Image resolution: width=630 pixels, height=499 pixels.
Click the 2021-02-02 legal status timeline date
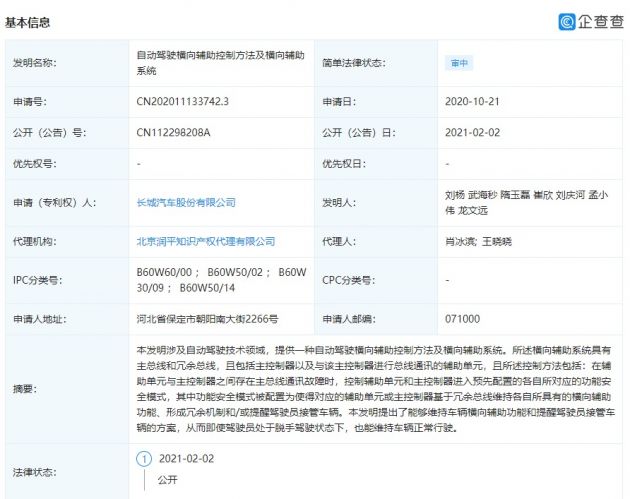(186, 458)
